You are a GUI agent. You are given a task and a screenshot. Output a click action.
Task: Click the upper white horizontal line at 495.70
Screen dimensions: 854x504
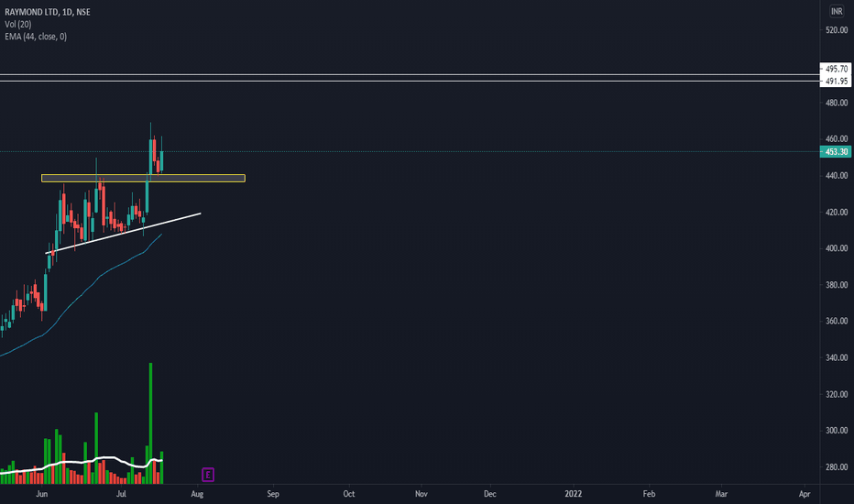tap(410, 74)
